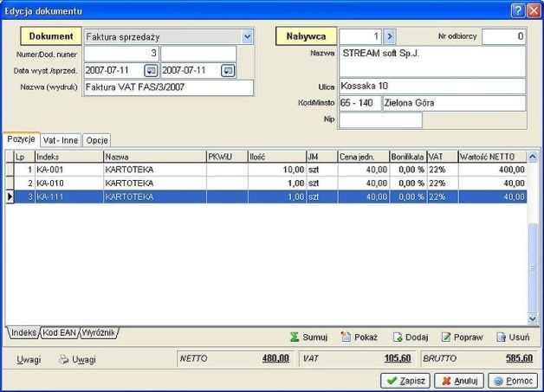Viewport: 544px width, 392px height.
Task: Click the PKWiU column header
Action: (227, 157)
